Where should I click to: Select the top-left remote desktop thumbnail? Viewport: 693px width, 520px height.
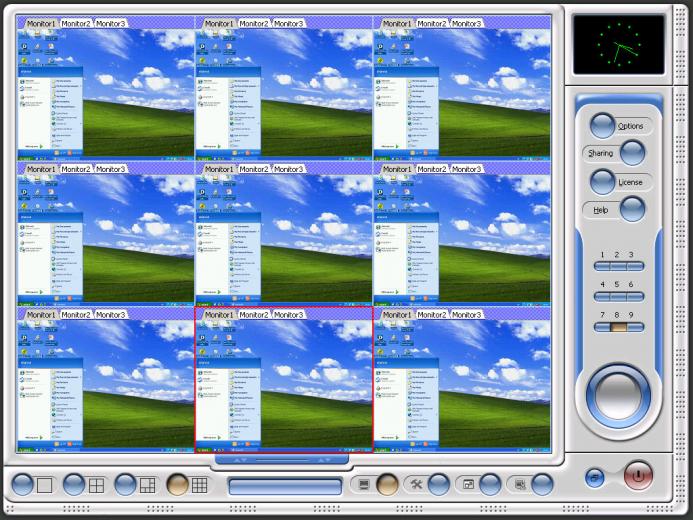pos(106,94)
